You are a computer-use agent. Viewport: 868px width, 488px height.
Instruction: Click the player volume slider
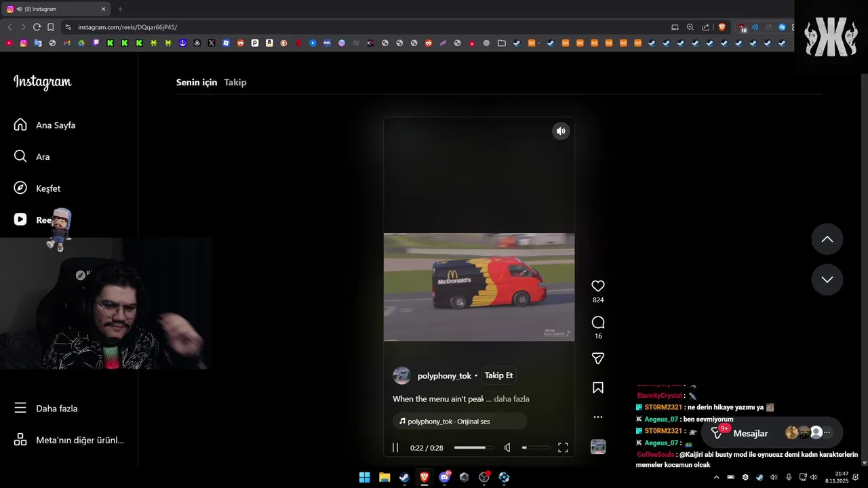[536, 447]
